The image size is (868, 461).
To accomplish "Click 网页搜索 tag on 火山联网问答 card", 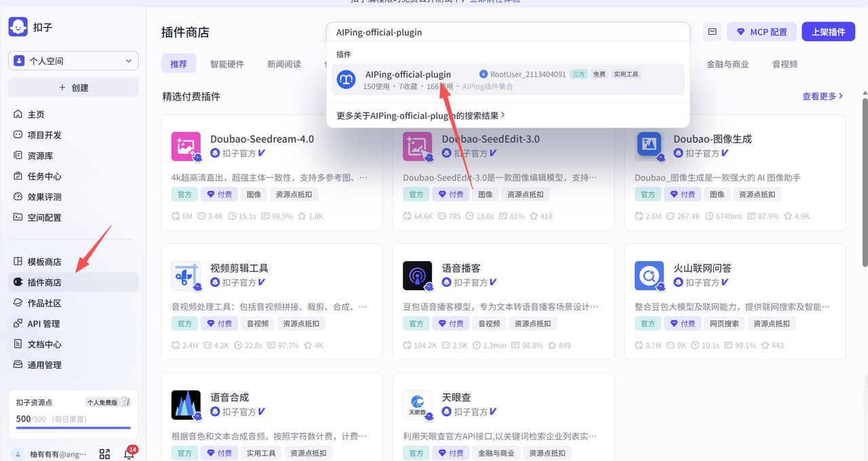I will [724, 323].
